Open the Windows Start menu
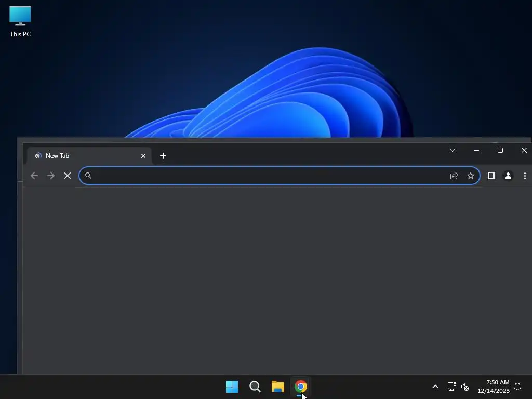532x399 pixels. click(x=232, y=387)
